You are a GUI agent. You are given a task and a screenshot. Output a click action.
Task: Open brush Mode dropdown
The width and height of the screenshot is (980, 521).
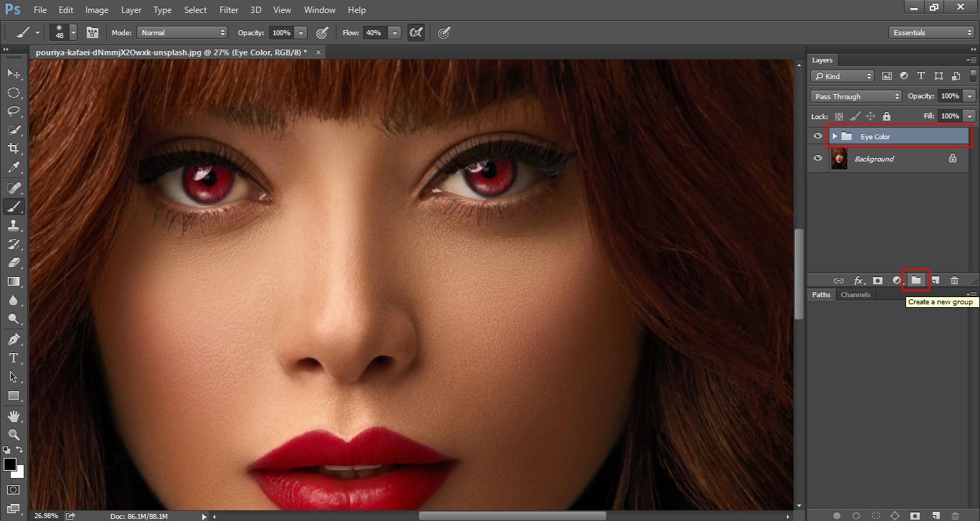(183, 32)
